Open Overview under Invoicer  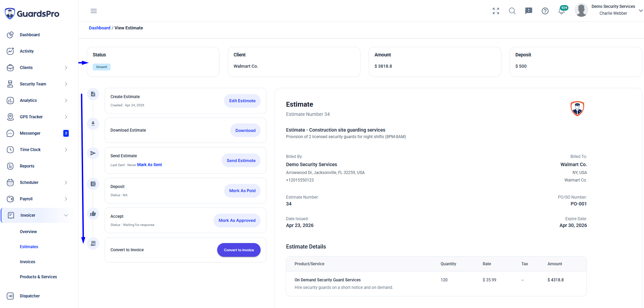(x=28, y=232)
